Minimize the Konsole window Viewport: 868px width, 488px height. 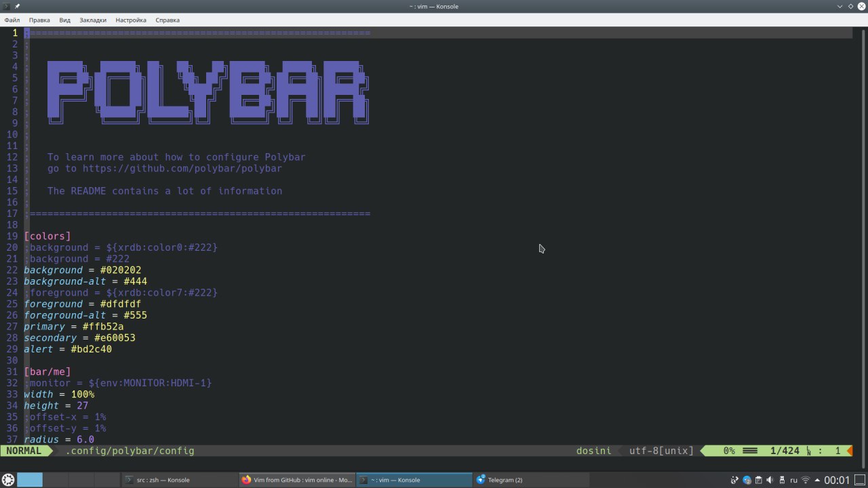(842, 6)
